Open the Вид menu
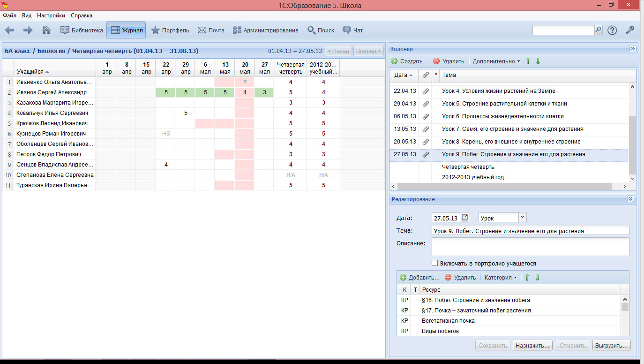 [x=27, y=15]
